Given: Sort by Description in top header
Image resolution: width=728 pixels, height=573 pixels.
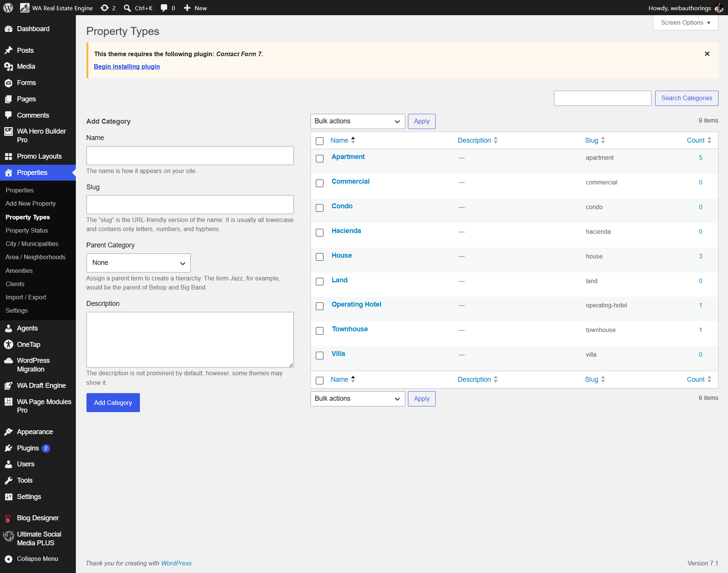Looking at the screenshot, I should pyautogui.click(x=477, y=140).
